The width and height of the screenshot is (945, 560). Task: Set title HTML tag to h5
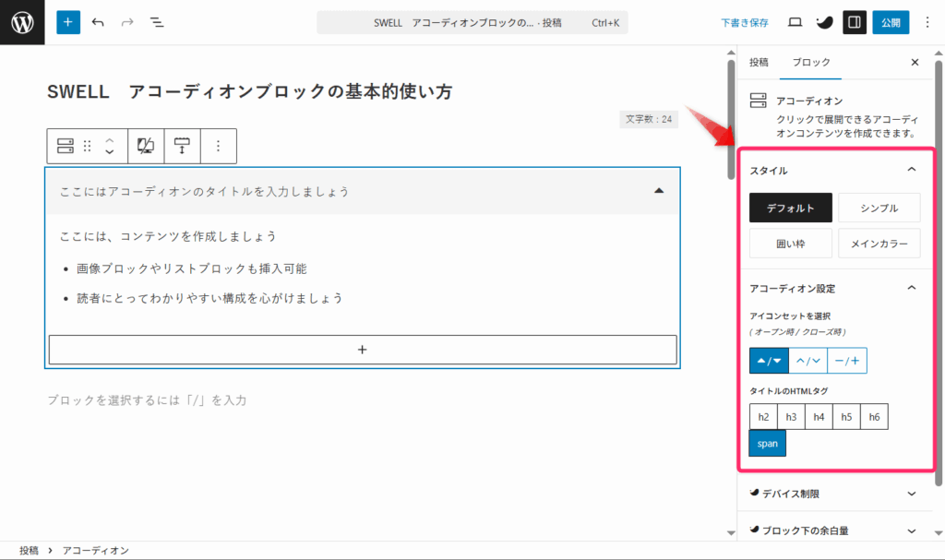pos(847,416)
